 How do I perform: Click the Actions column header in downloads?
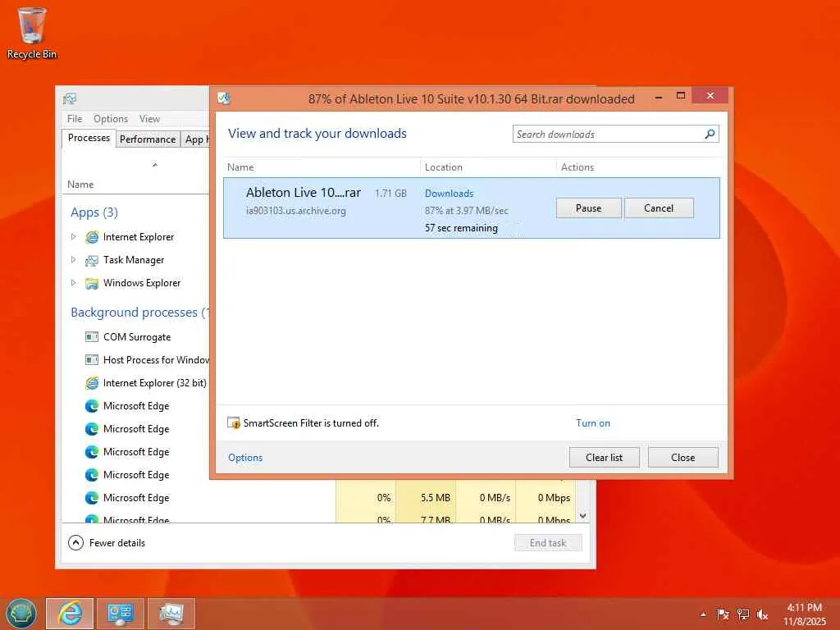(x=577, y=167)
